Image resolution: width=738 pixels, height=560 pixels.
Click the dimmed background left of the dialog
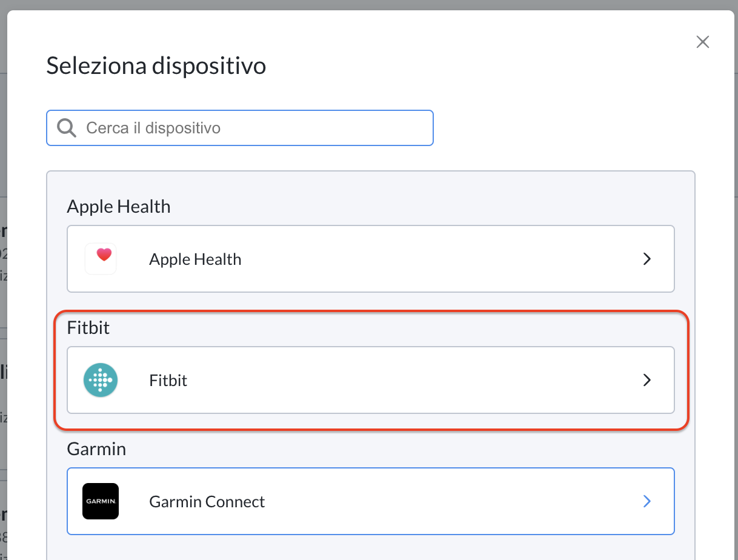[3, 303]
